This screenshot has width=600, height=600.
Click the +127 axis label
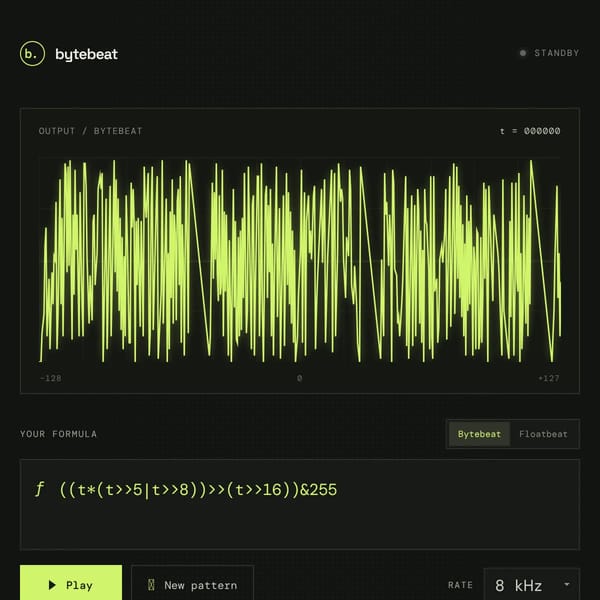(x=549, y=378)
